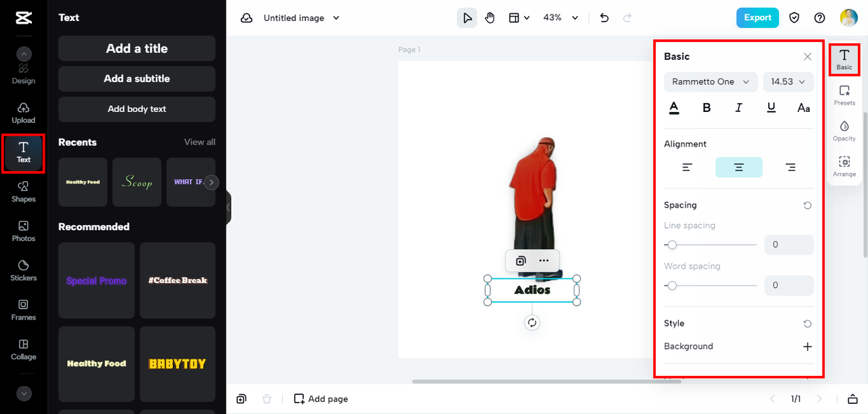Click the shield privacy icon
The image size is (868, 414).
794,18
